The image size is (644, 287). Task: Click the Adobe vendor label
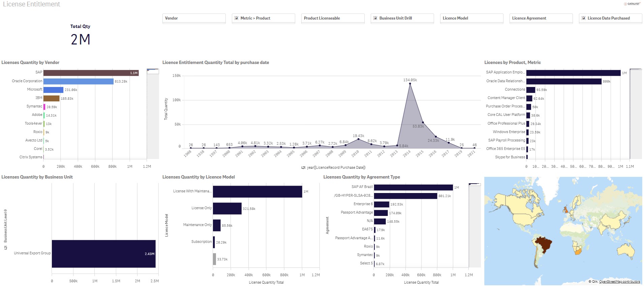coord(37,115)
